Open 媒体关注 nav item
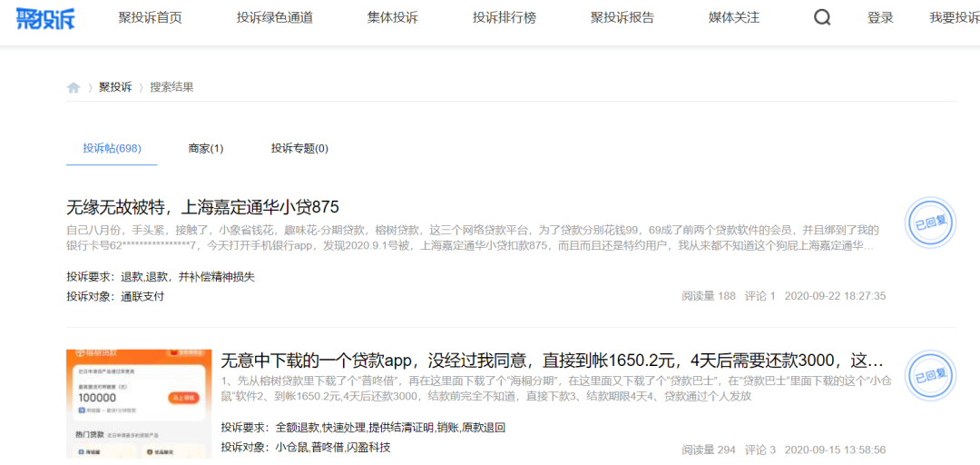 [734, 17]
